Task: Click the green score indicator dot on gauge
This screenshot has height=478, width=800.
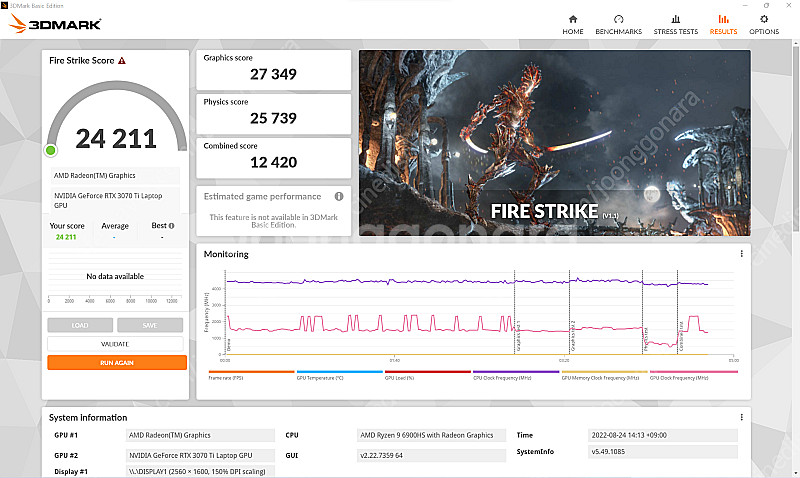Action: click(x=51, y=150)
